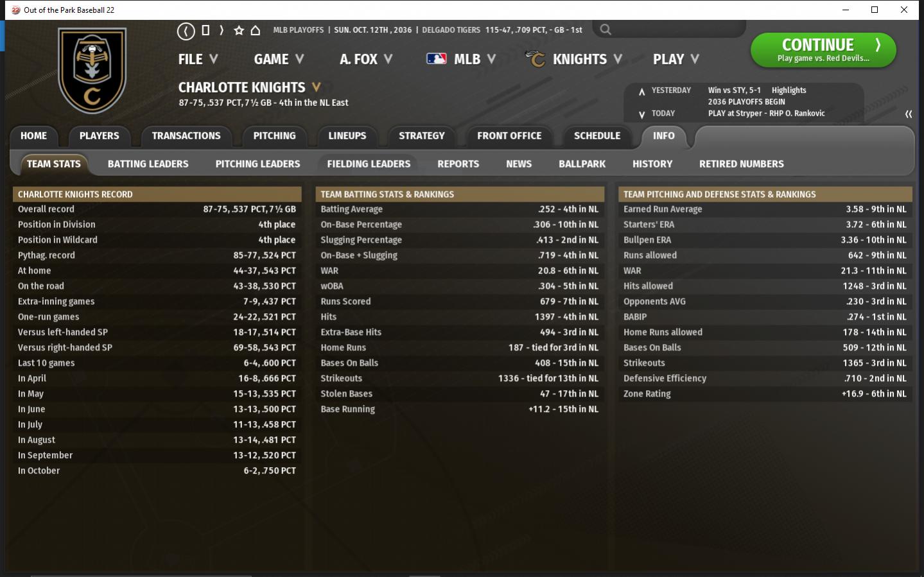Click the magnifying glass search icon

coord(606,30)
